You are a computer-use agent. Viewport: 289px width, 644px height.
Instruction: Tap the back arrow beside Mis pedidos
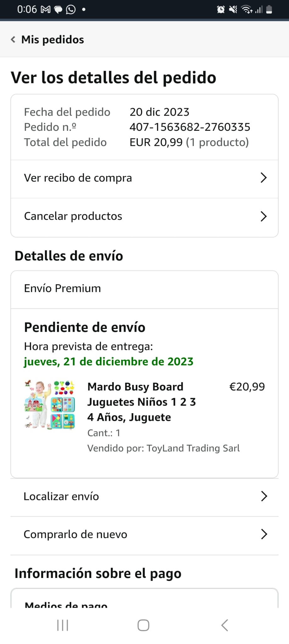point(13,40)
